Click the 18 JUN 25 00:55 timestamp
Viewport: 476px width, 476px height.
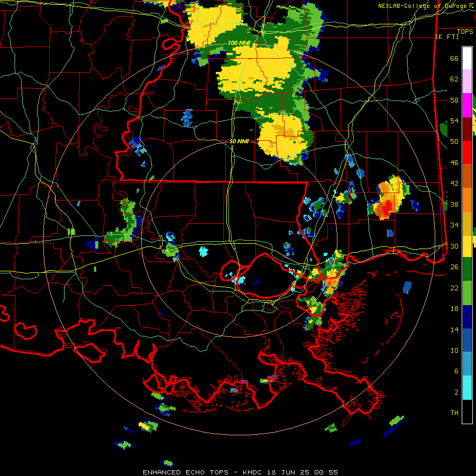303,472
